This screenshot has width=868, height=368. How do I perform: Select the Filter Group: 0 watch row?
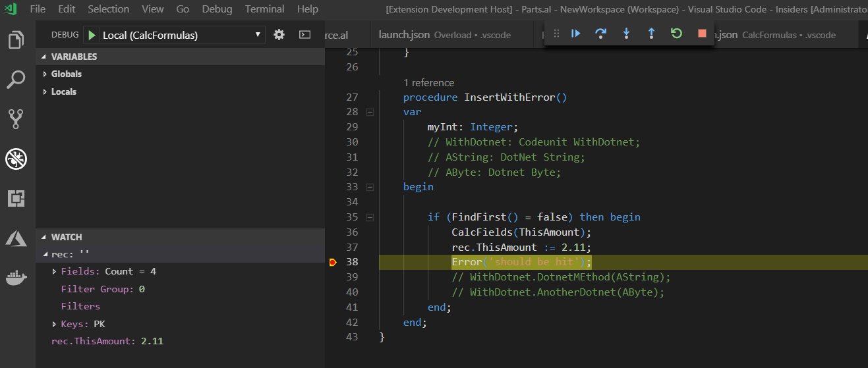(x=180, y=289)
